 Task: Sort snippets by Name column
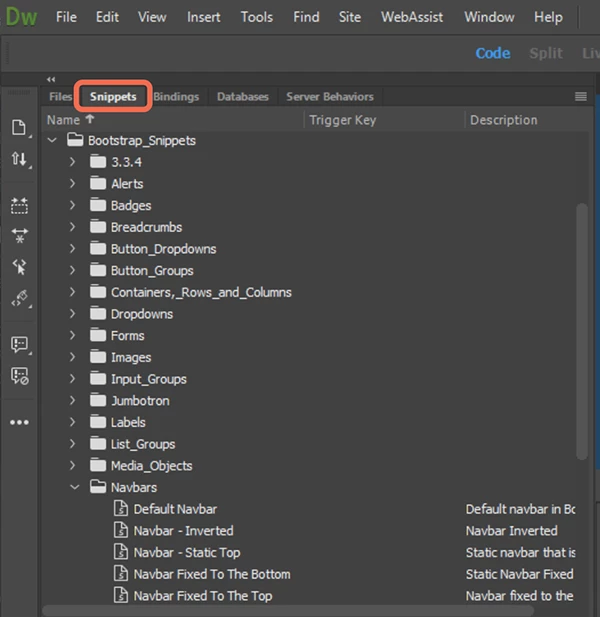click(71, 120)
